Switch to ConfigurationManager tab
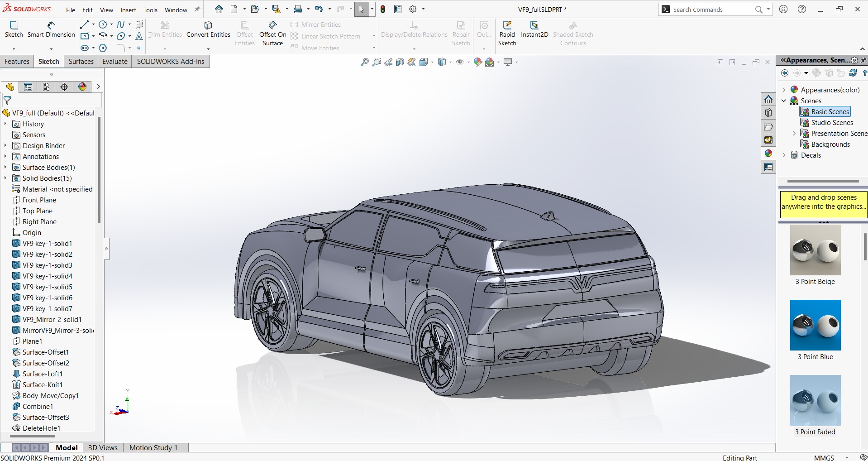This screenshot has height=461, width=868. 46,87
